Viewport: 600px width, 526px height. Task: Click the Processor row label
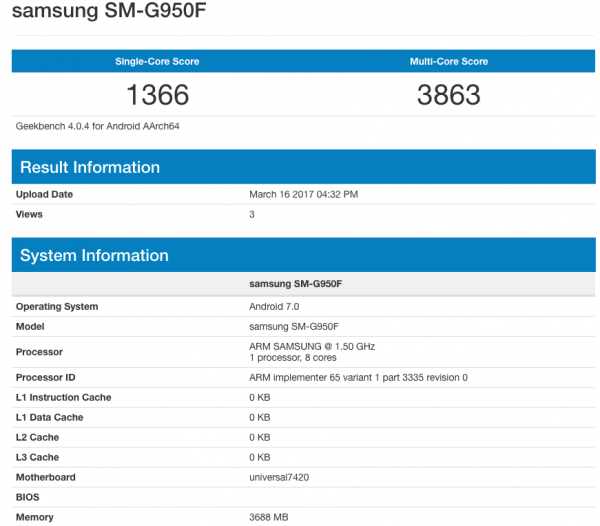point(39,352)
